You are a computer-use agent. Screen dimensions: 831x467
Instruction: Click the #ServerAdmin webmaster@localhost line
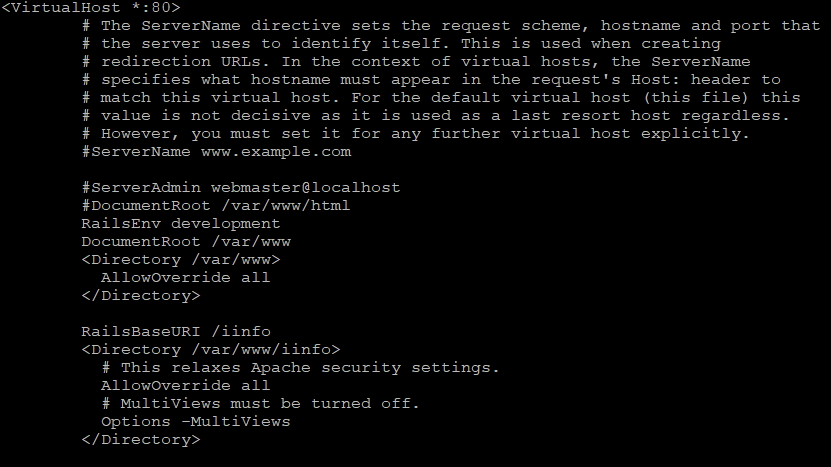click(241, 188)
